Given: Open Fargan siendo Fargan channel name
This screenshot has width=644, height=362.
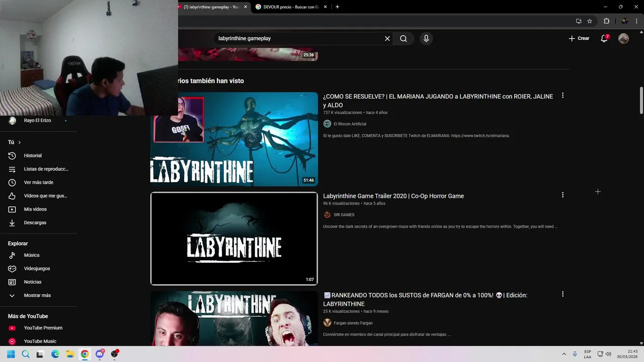Looking at the screenshot, I should [x=353, y=323].
